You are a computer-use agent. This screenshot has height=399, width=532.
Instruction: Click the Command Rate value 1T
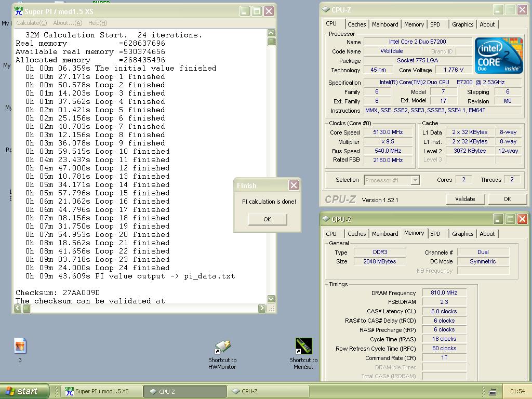pos(444,357)
